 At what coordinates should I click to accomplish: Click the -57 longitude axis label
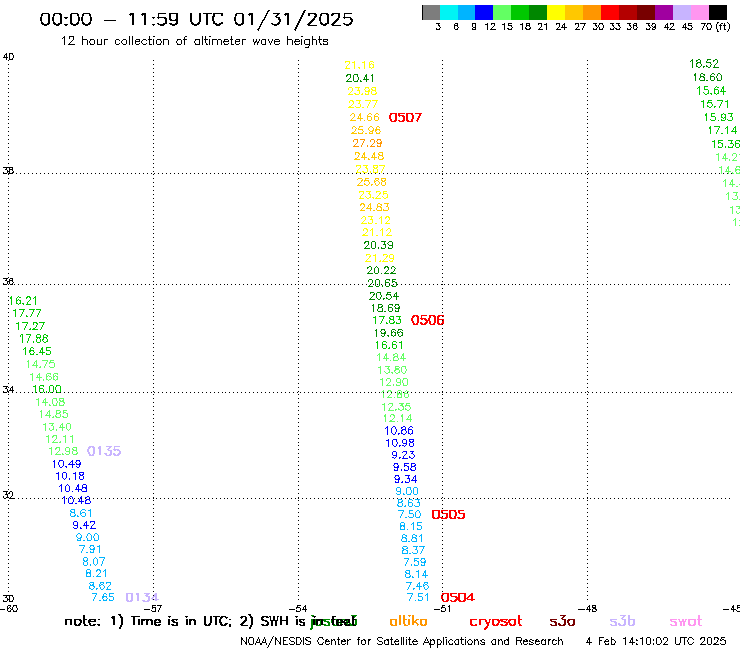pos(153,609)
